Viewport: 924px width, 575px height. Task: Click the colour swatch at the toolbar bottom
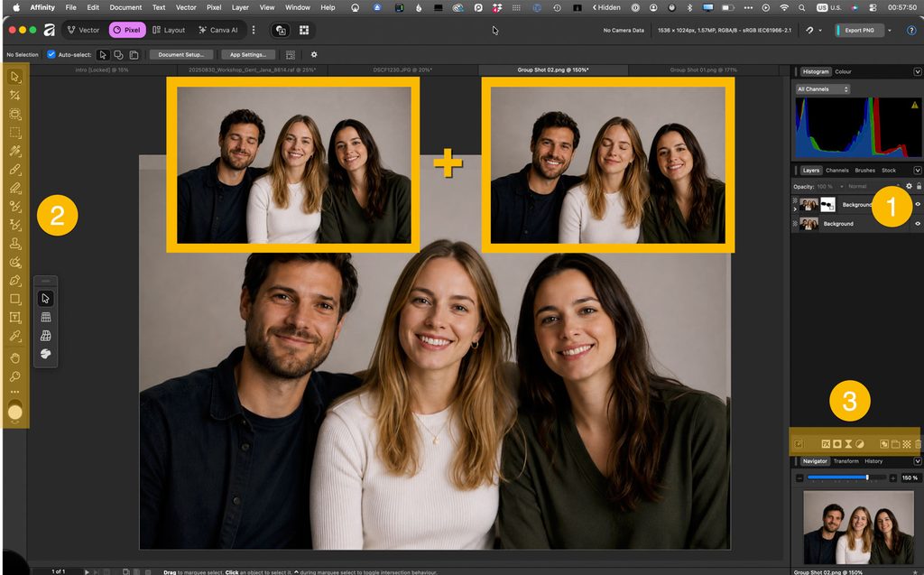15,412
